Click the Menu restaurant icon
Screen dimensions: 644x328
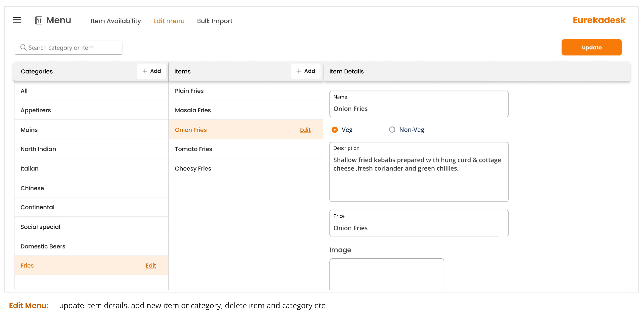coord(39,20)
